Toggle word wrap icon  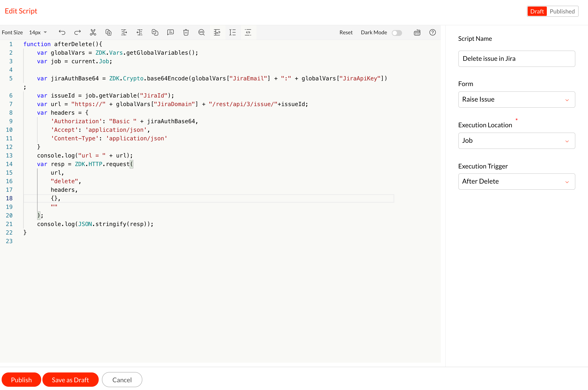(x=217, y=32)
